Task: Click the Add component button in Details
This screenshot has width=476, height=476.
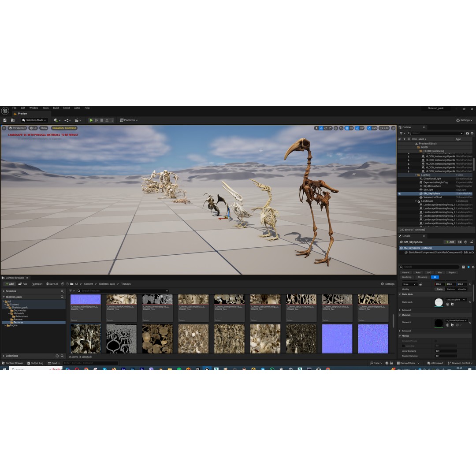Action: point(450,242)
